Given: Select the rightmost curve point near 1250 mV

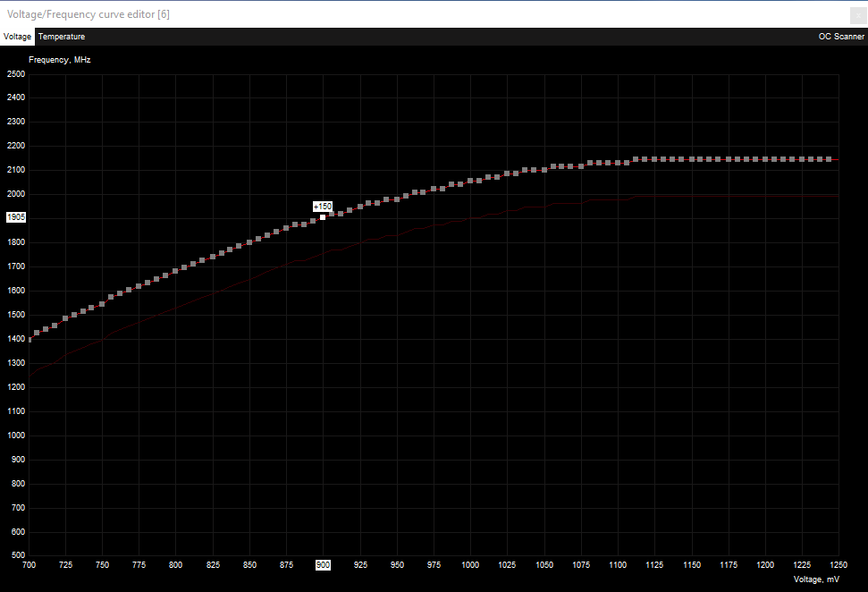Looking at the screenshot, I should click(829, 159).
